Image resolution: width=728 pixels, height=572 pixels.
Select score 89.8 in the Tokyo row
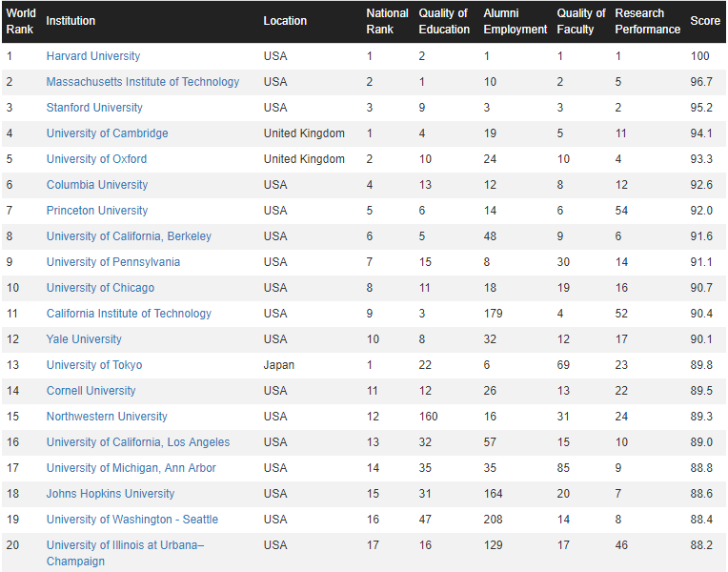701,365
